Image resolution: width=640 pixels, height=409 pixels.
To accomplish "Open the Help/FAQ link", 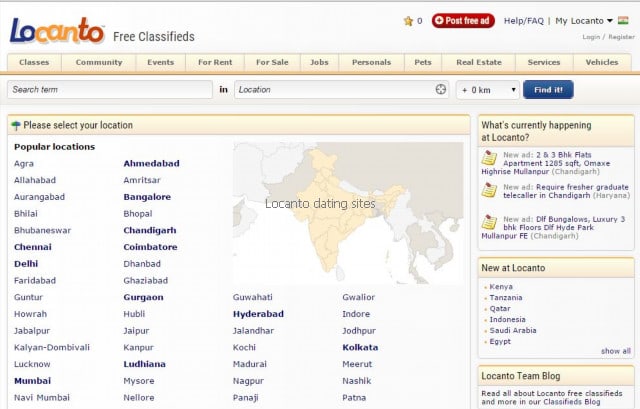I will pyautogui.click(x=525, y=20).
